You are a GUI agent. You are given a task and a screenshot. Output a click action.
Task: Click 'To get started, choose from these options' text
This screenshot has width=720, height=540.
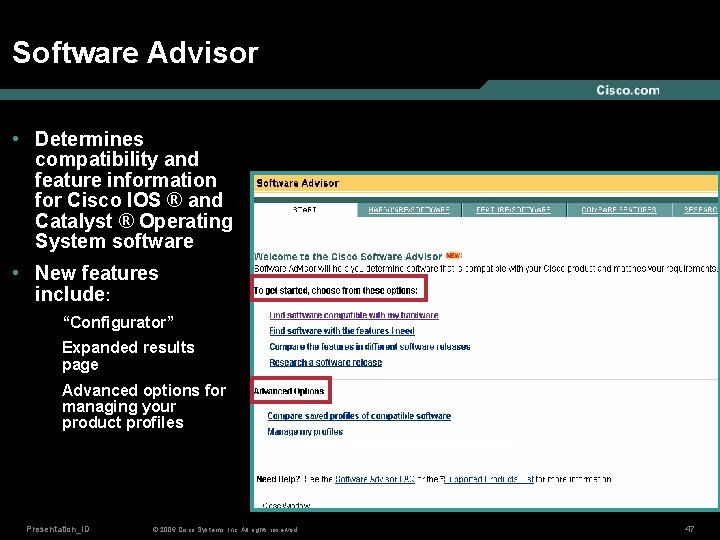click(336, 290)
